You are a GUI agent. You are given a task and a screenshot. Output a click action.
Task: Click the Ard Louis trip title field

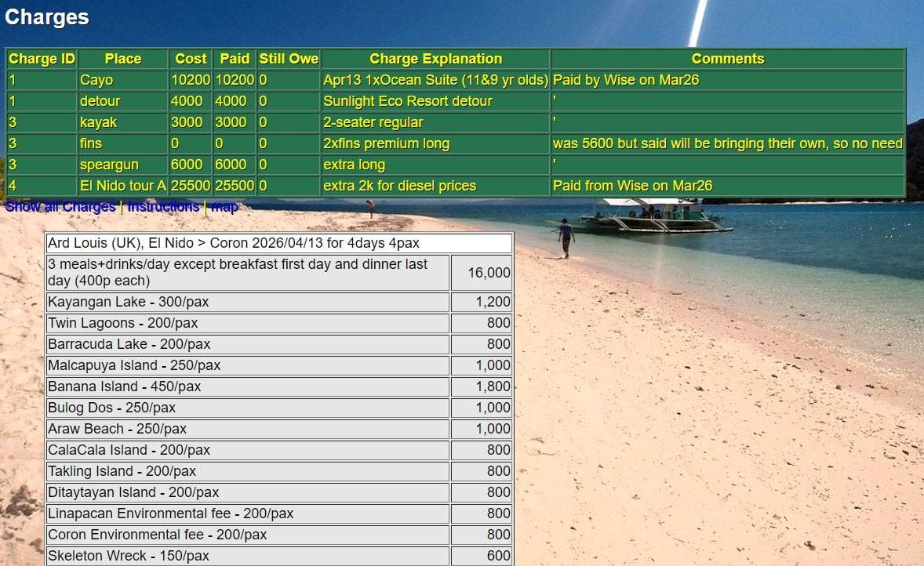point(279,243)
